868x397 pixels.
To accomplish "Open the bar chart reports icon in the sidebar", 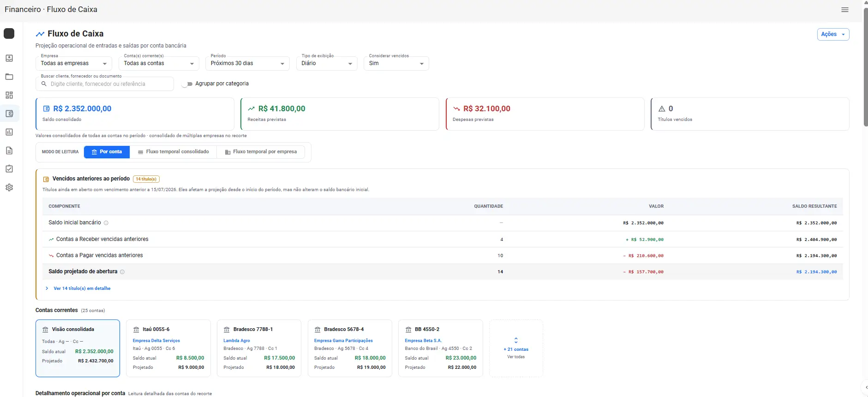I will pyautogui.click(x=9, y=132).
